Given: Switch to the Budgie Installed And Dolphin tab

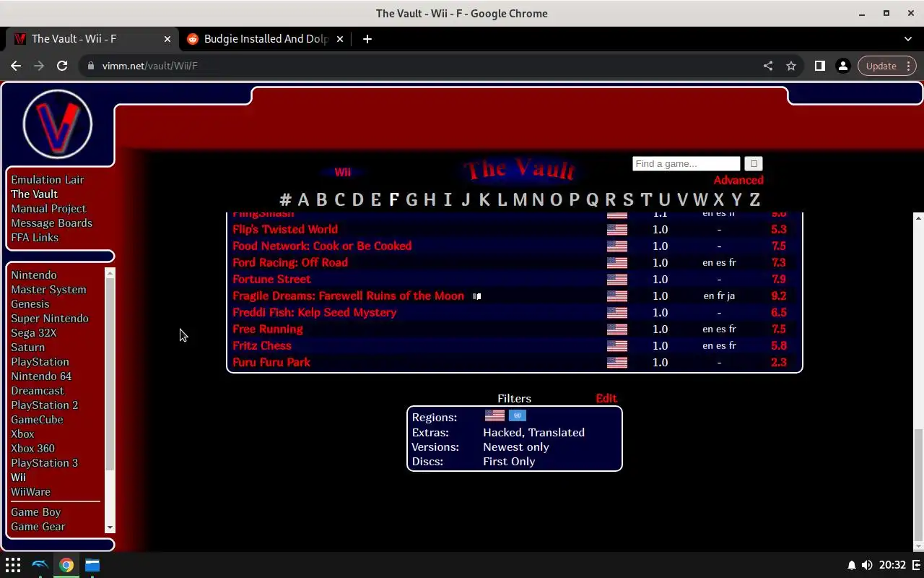Looking at the screenshot, I should coord(266,39).
